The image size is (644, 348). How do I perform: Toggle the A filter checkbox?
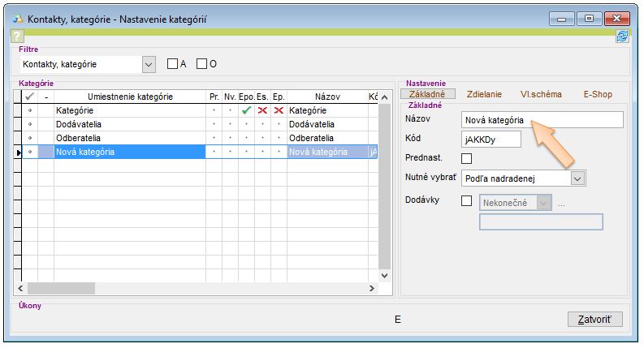tap(172, 64)
